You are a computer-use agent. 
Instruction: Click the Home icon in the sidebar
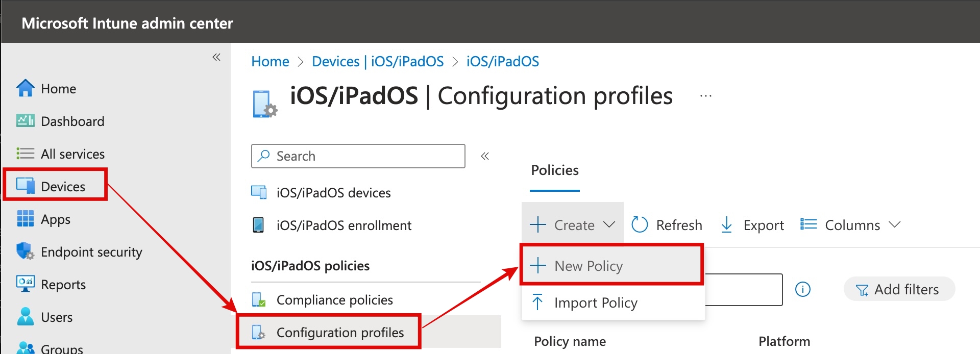26,88
